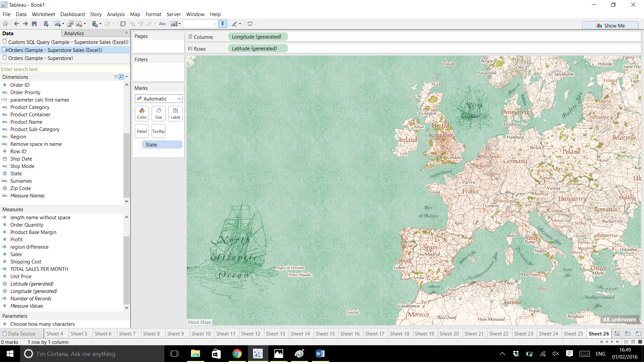Click the Show Me button

pyautogui.click(x=610, y=25)
